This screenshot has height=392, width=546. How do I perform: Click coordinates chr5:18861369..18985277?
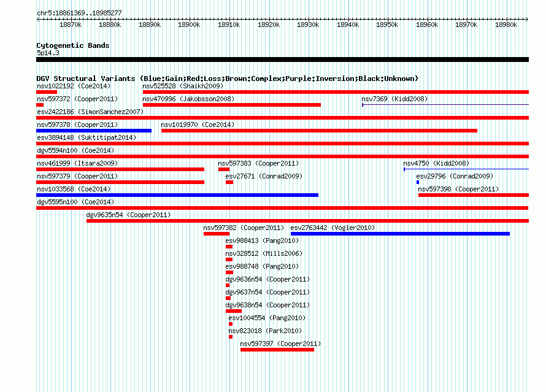click(79, 13)
